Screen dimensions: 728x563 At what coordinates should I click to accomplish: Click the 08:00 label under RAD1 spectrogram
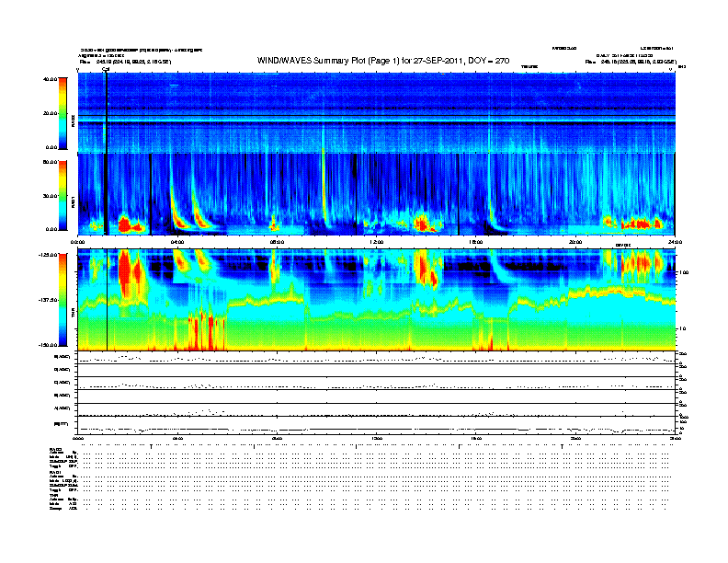coord(277,242)
